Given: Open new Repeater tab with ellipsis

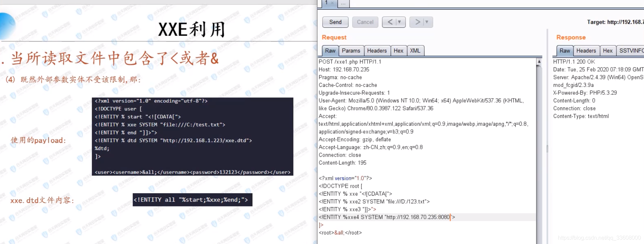Looking at the screenshot, I should (x=343, y=3).
